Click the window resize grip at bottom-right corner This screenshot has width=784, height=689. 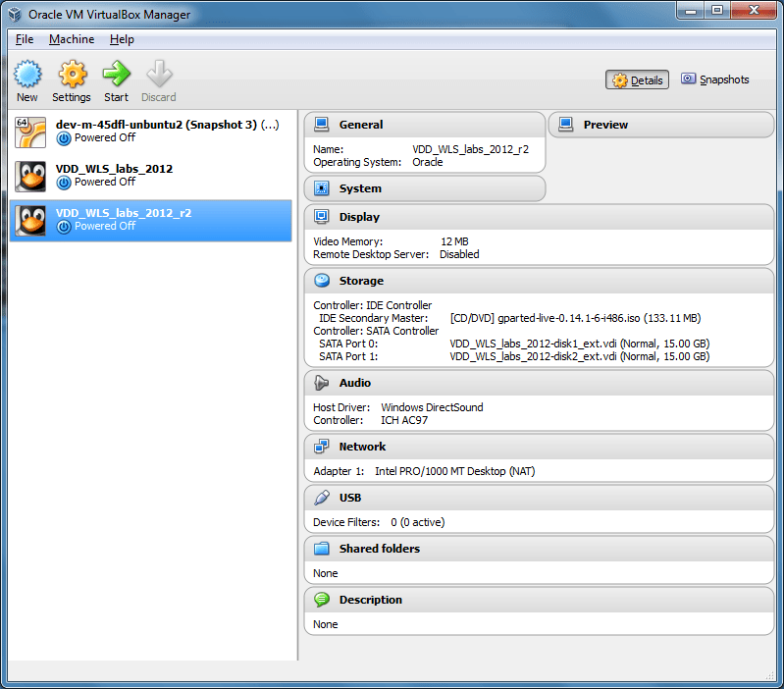(x=770, y=676)
